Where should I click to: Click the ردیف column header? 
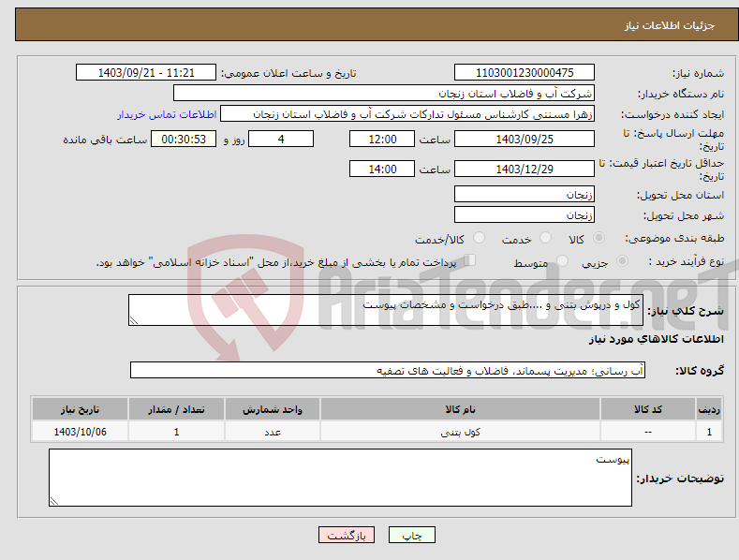point(709,409)
